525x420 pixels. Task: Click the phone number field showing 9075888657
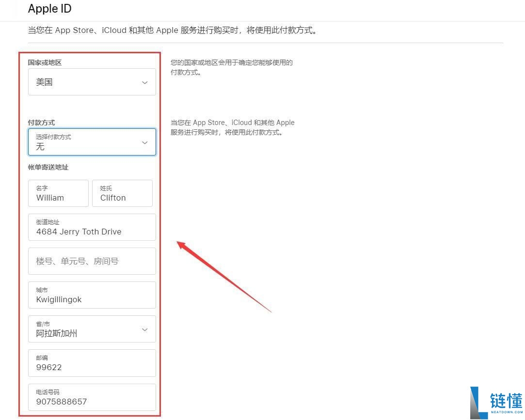(92, 397)
